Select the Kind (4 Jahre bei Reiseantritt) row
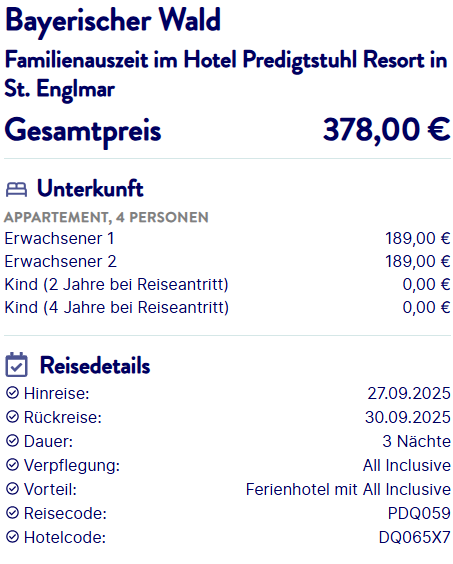 click(x=227, y=308)
